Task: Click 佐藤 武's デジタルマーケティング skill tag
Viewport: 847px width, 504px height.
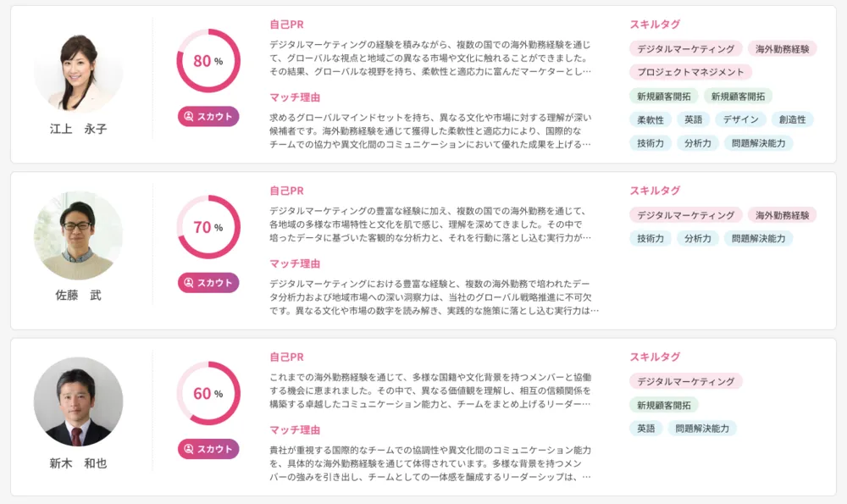Action: (685, 215)
